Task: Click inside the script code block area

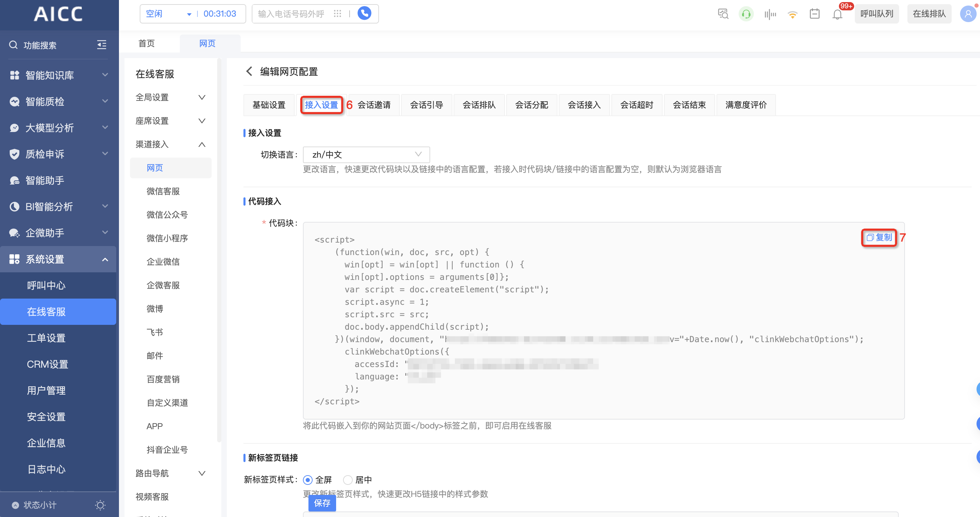Action: 603,320
